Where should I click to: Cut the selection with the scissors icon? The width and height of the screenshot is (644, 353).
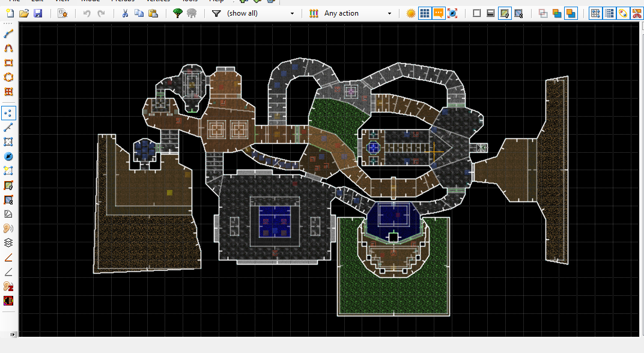coord(125,13)
